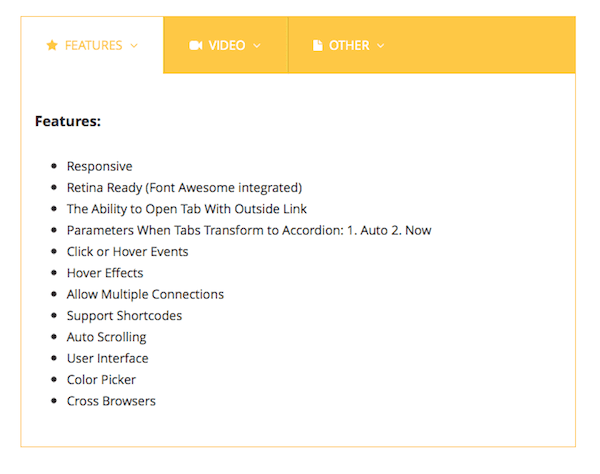The height and width of the screenshot is (474, 600).
Task: Select the Features tab label
Action: [x=93, y=45]
